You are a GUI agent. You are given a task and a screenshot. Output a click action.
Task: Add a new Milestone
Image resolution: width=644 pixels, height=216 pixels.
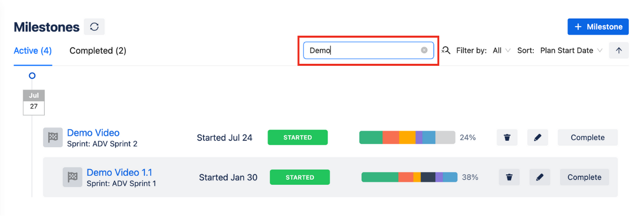click(x=598, y=27)
